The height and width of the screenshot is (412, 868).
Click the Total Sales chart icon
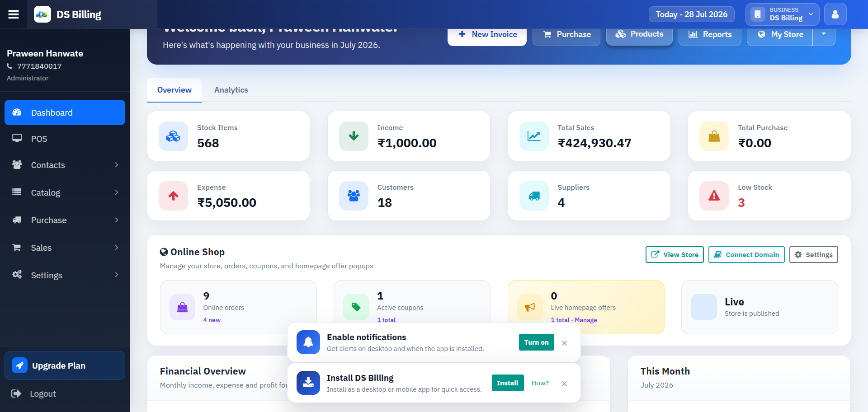534,136
